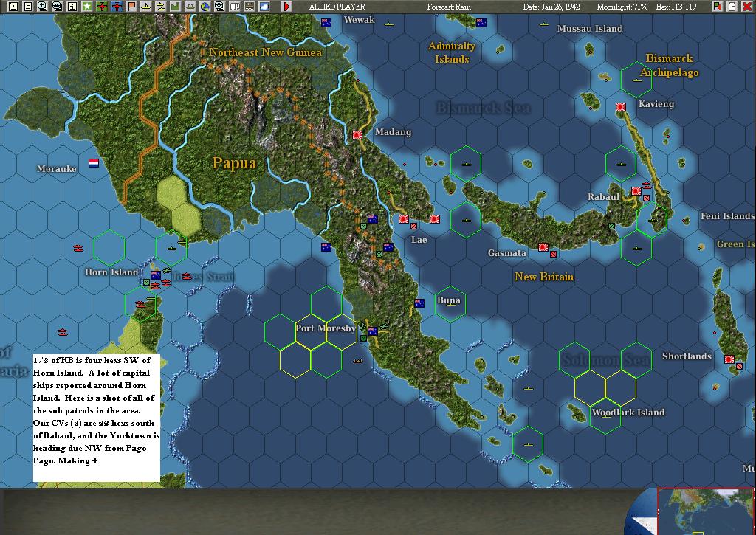Click the world minimap thumbnail
Image resolution: width=756 pixels, height=535 pixels.
coord(706,512)
